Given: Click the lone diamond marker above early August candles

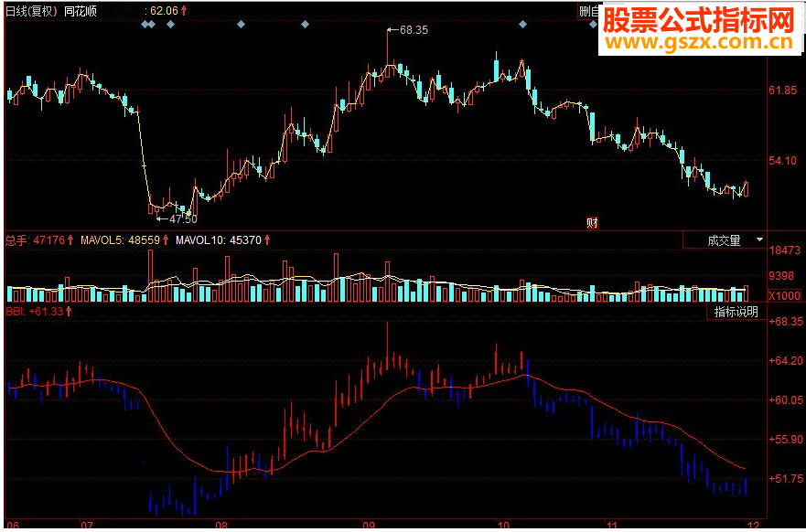Looking at the screenshot, I should coord(241,24).
